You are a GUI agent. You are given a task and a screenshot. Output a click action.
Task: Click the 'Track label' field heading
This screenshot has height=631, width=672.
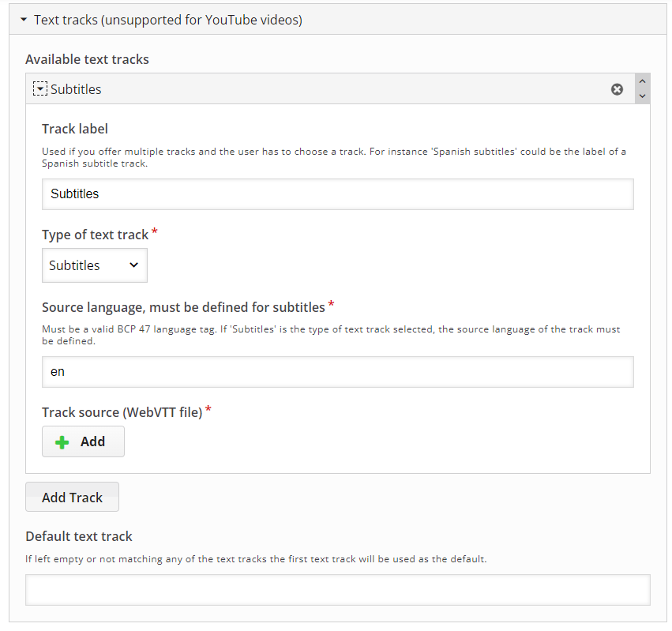pos(74,129)
